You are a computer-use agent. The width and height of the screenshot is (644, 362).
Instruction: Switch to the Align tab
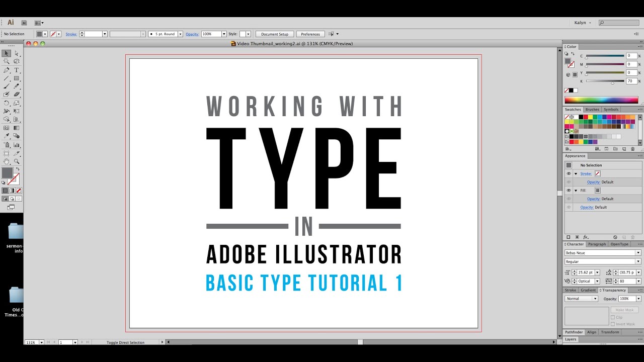tap(592, 332)
